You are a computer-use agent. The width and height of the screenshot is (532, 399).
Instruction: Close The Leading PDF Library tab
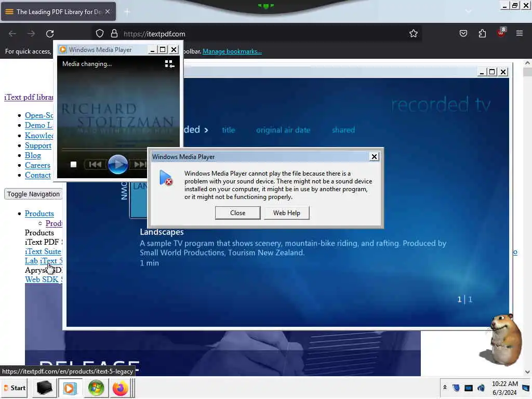[x=108, y=11]
